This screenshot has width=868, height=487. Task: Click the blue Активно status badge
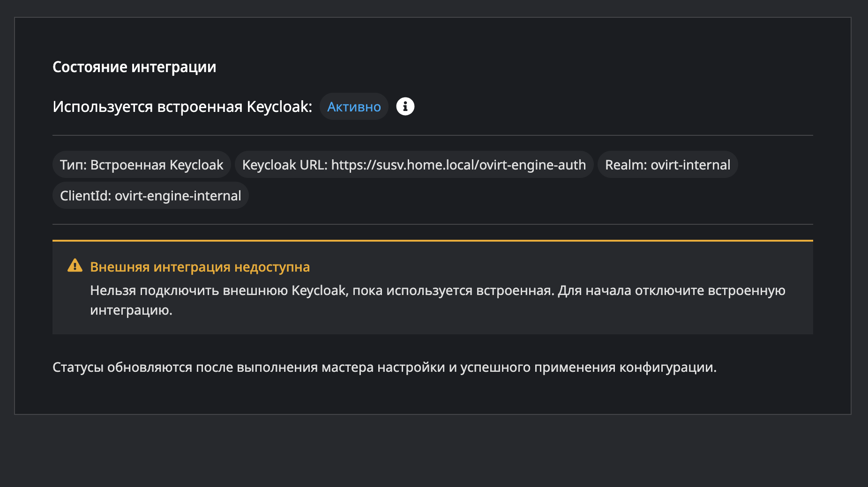(354, 107)
